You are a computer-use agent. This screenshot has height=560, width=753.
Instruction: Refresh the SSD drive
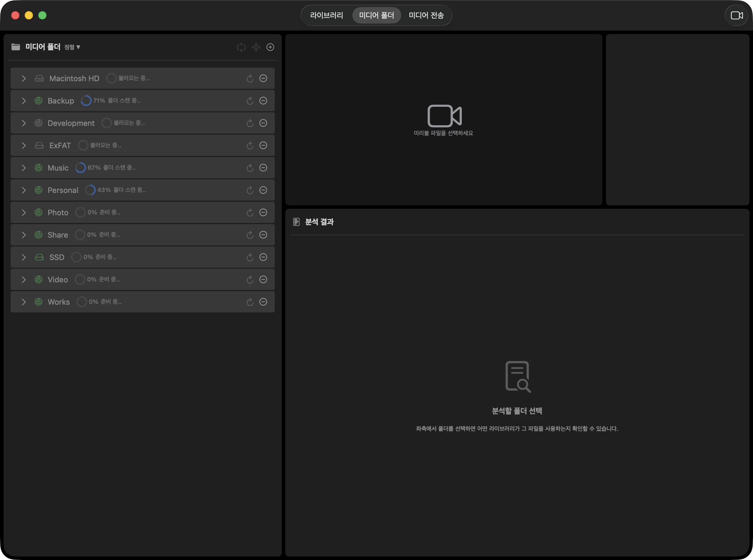coord(250,257)
